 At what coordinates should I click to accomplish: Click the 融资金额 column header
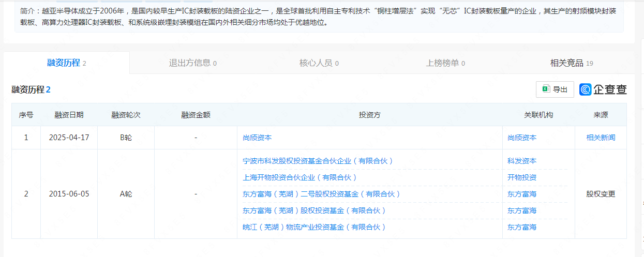[196, 115]
